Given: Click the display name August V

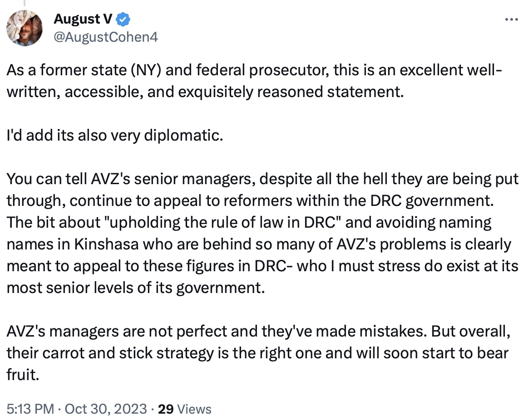Looking at the screenshot, I should pos(83,19).
